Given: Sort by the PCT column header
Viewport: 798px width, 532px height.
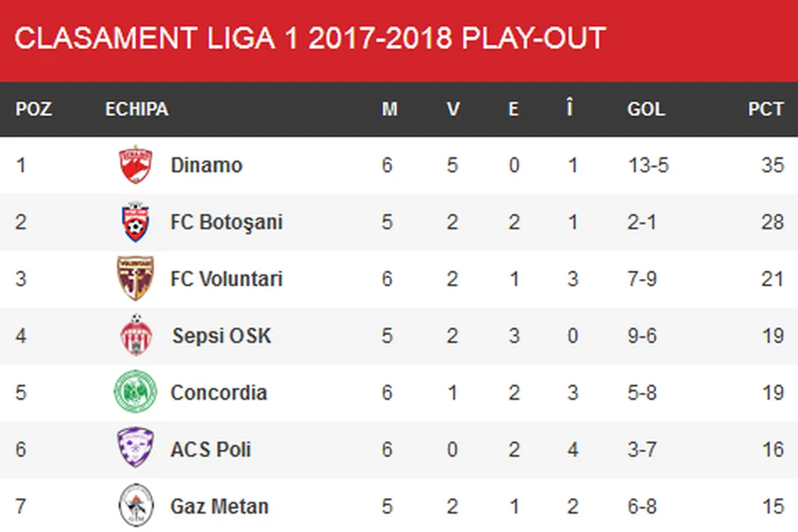Looking at the screenshot, I should [x=765, y=109].
